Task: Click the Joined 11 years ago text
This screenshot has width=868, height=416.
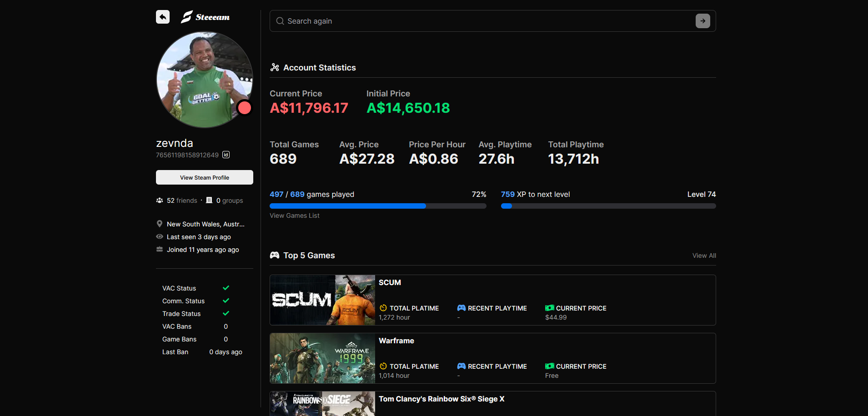Action: click(203, 250)
